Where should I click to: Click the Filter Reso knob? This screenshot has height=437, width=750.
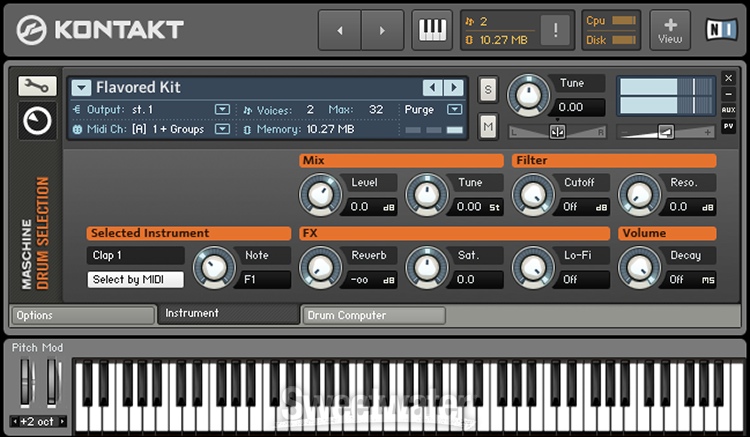pos(639,195)
